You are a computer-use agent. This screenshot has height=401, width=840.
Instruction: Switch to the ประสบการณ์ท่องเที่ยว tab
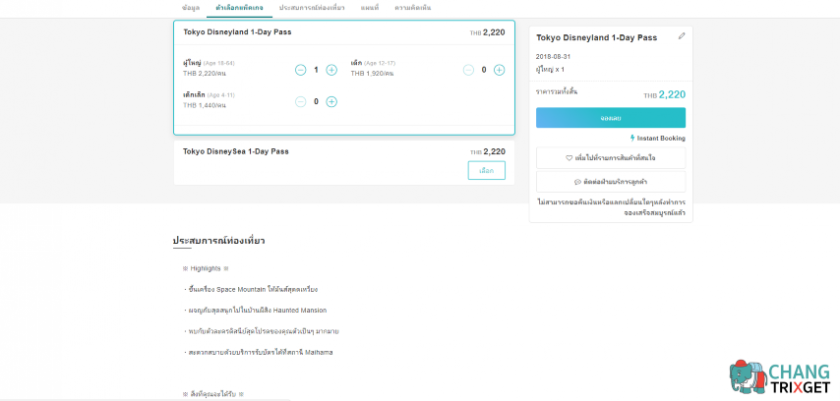(312, 8)
